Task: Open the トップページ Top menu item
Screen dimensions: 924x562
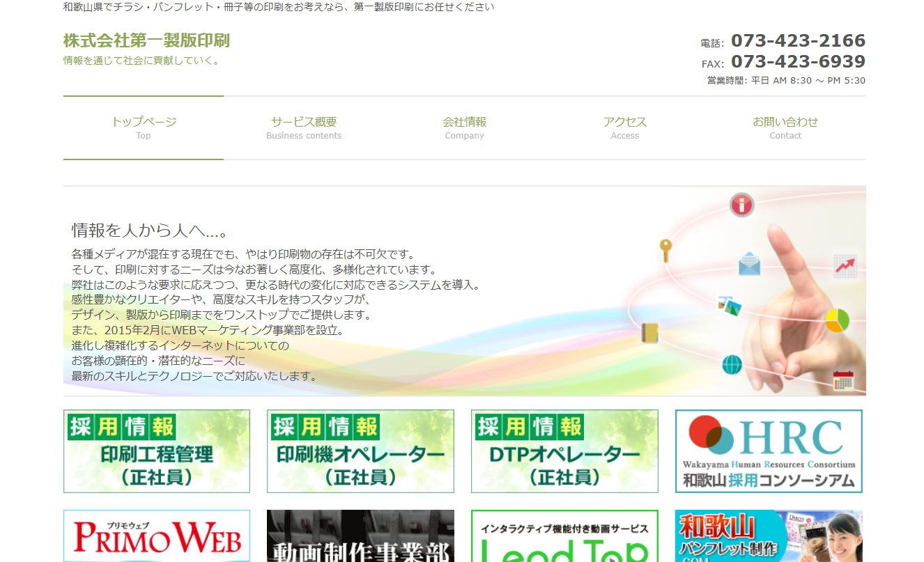Action: coord(144,128)
